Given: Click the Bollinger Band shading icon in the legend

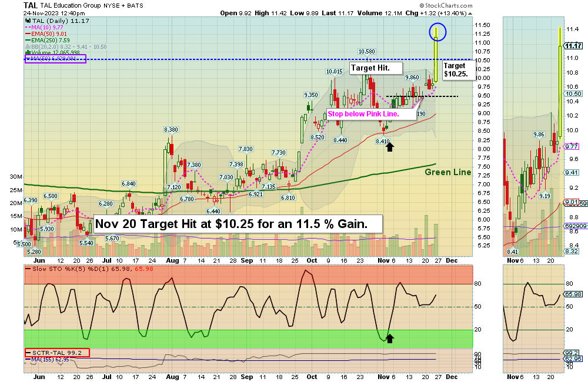Looking at the screenshot, I should (27, 46).
